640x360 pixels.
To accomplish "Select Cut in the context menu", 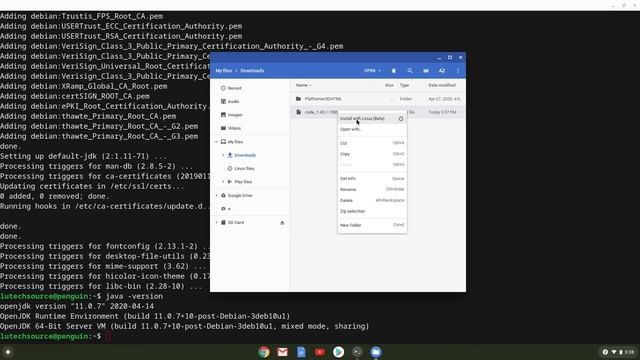I will click(372, 143).
